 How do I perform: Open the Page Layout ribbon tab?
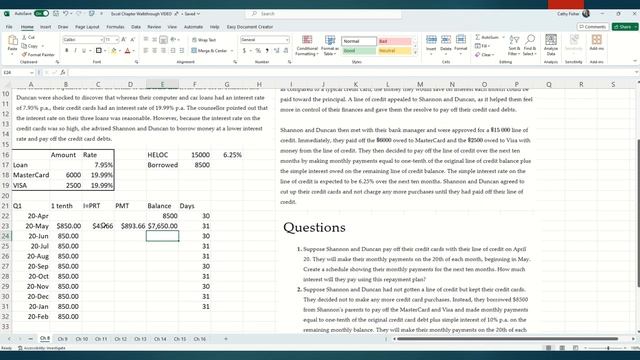coord(87,27)
